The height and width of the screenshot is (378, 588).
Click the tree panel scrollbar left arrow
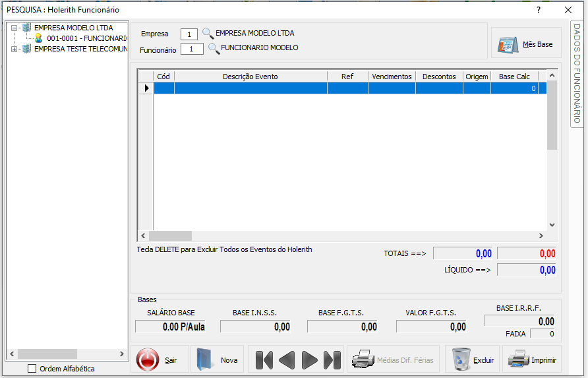click(12, 354)
